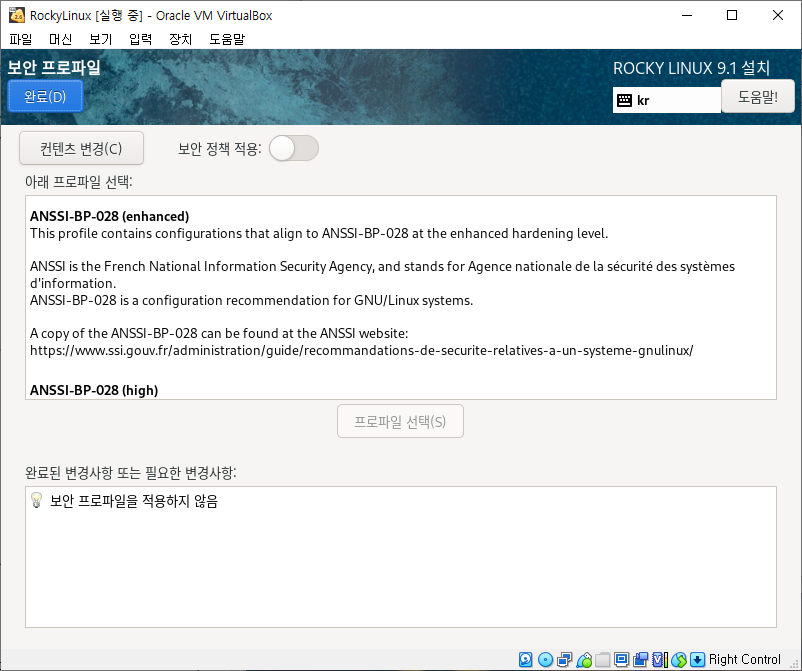Toggle the 보안 정책 적용 switch
802x671 pixels.
tap(294, 148)
